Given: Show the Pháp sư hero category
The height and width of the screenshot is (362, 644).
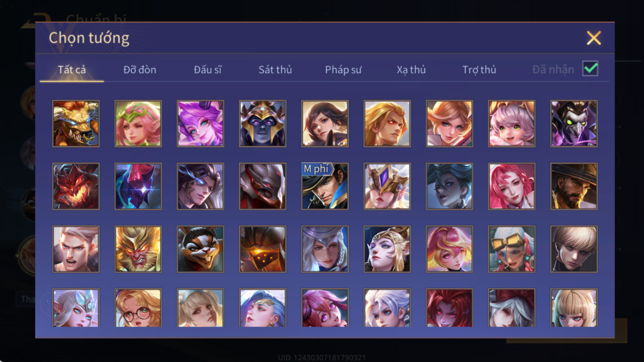Looking at the screenshot, I should tap(343, 70).
